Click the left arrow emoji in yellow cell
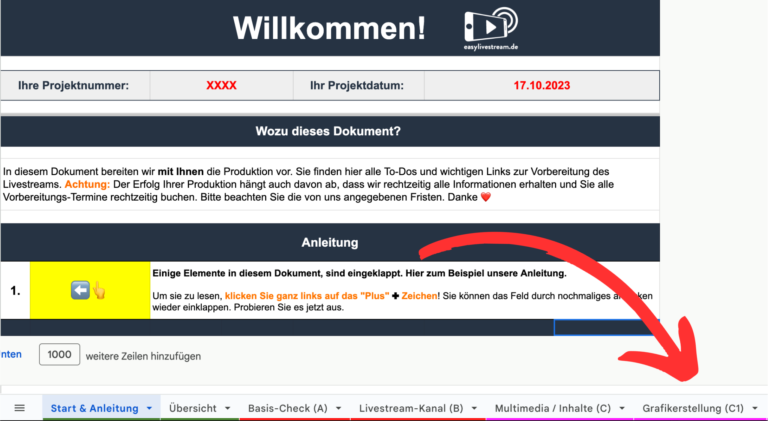The height and width of the screenshot is (421, 768). tap(80, 290)
